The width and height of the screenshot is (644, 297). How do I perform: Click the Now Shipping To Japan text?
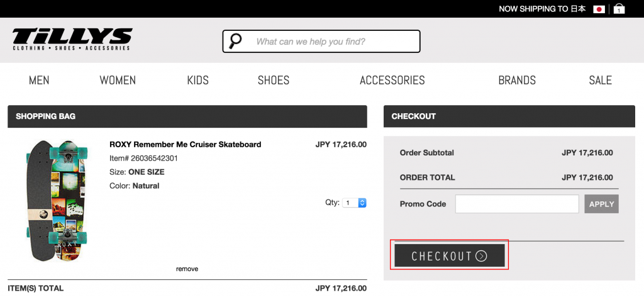(x=542, y=9)
